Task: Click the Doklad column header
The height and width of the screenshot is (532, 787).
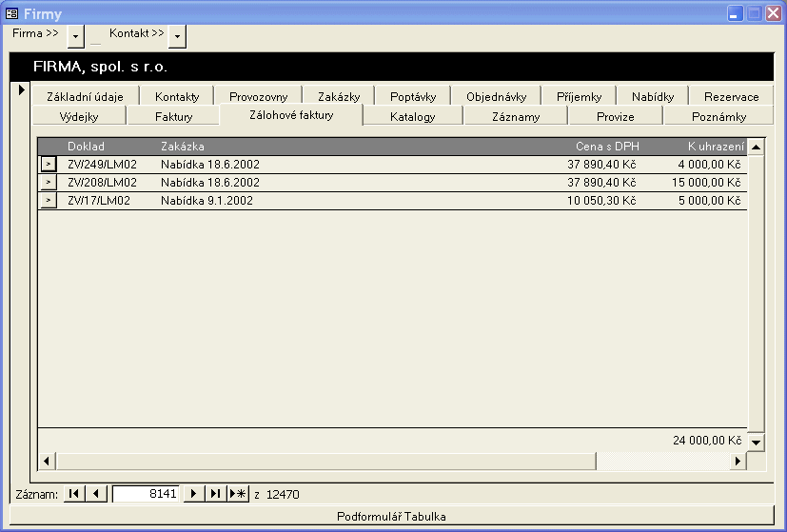Action: pyautogui.click(x=86, y=147)
